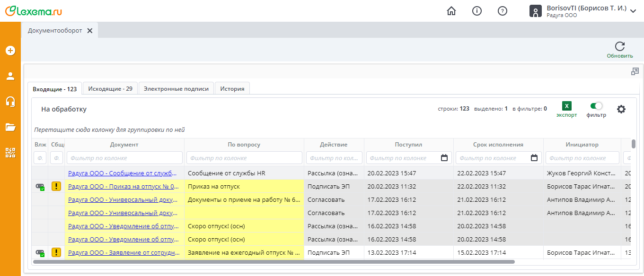Open the calendar picker in Поступил filter
This screenshot has width=644, height=276.
[444, 158]
